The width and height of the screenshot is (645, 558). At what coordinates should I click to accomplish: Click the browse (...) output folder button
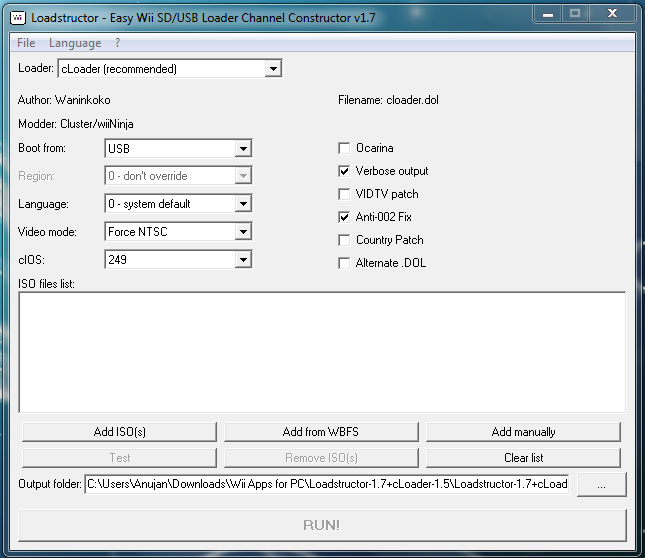point(601,484)
